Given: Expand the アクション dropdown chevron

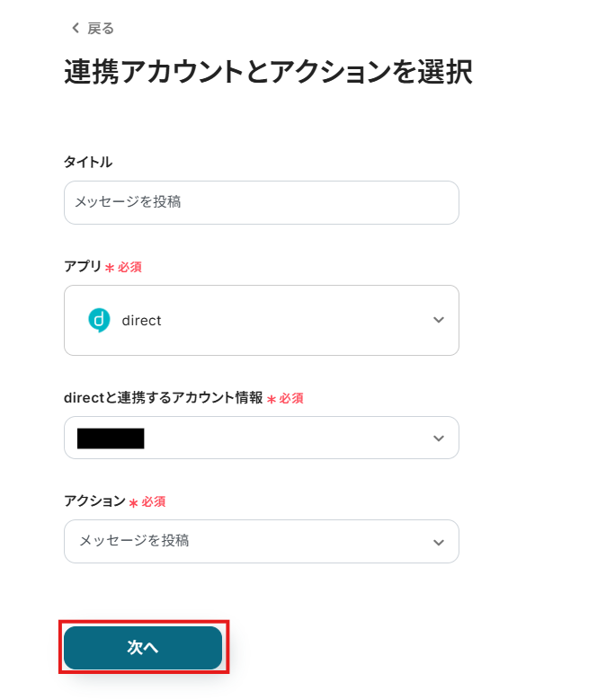Looking at the screenshot, I should tap(438, 542).
